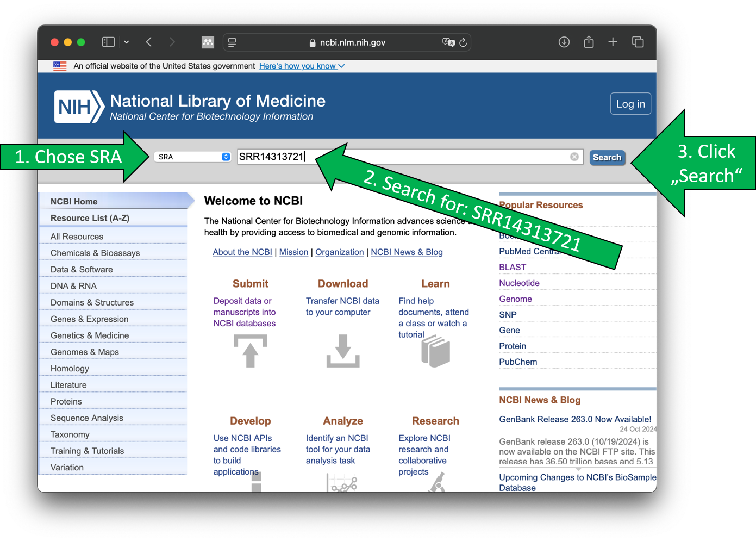Click the NIH logo
The height and width of the screenshot is (541, 756).
[x=79, y=107]
